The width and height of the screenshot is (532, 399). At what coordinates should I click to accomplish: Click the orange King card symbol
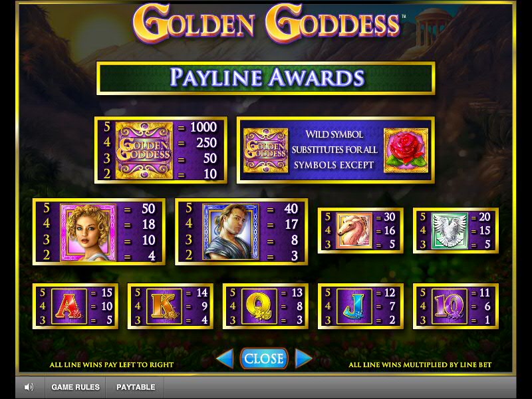(x=164, y=307)
